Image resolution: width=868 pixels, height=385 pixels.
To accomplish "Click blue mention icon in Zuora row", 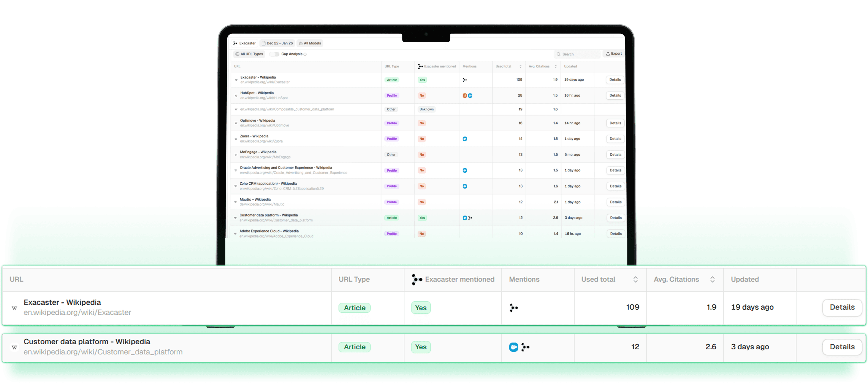I will click(x=465, y=139).
